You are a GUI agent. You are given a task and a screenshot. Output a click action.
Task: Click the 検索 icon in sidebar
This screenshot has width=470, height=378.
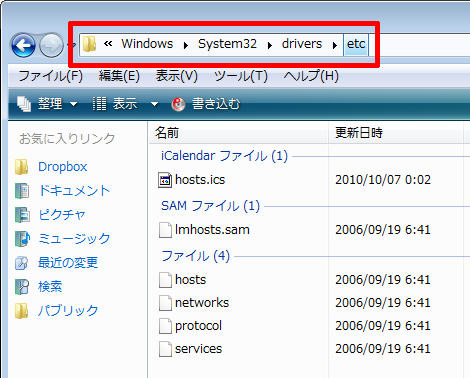(x=22, y=287)
